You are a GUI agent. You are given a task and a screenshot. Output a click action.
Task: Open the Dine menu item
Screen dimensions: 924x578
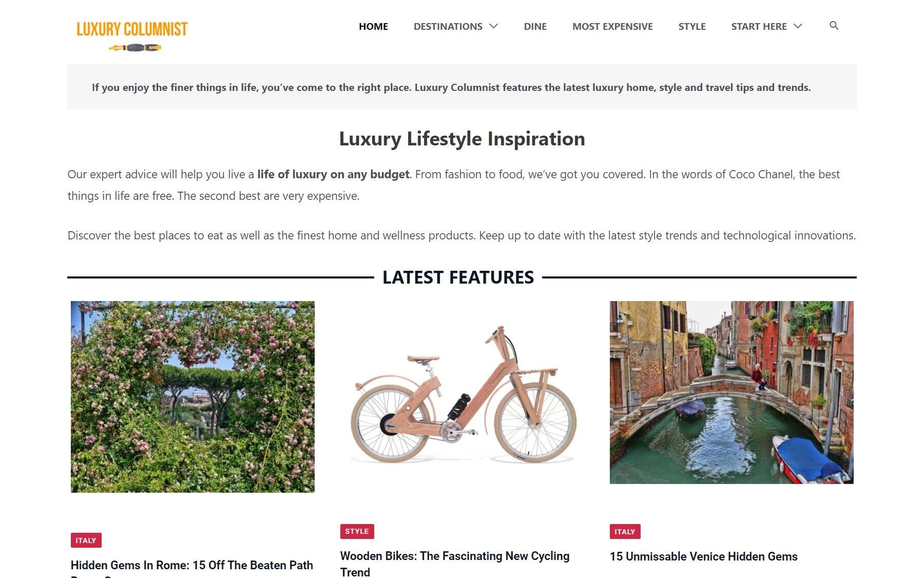[x=535, y=26]
